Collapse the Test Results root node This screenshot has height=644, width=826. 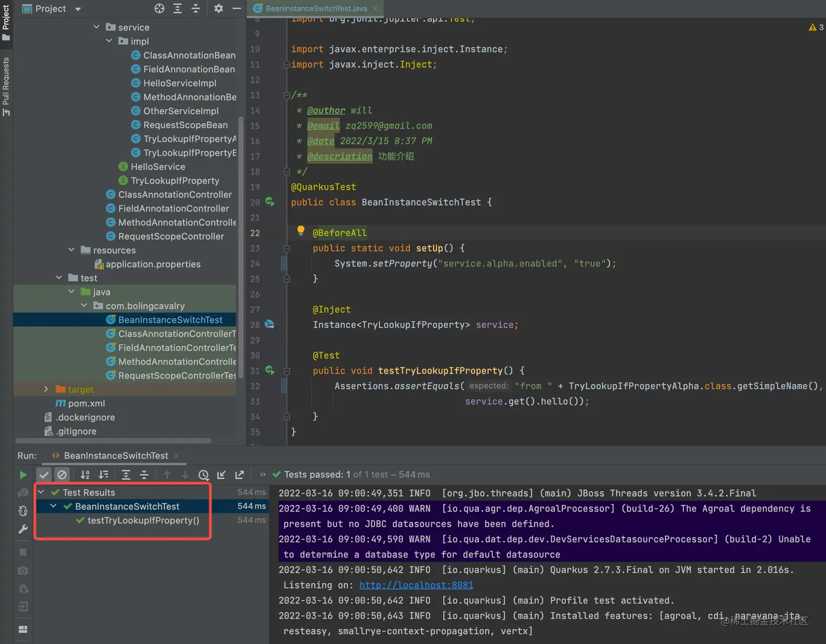[41, 492]
